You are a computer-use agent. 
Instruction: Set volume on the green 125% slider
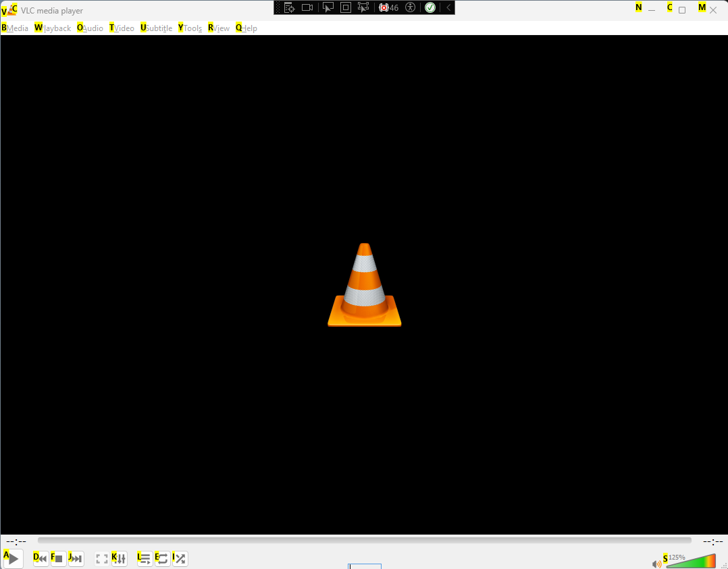pyautogui.click(x=691, y=561)
